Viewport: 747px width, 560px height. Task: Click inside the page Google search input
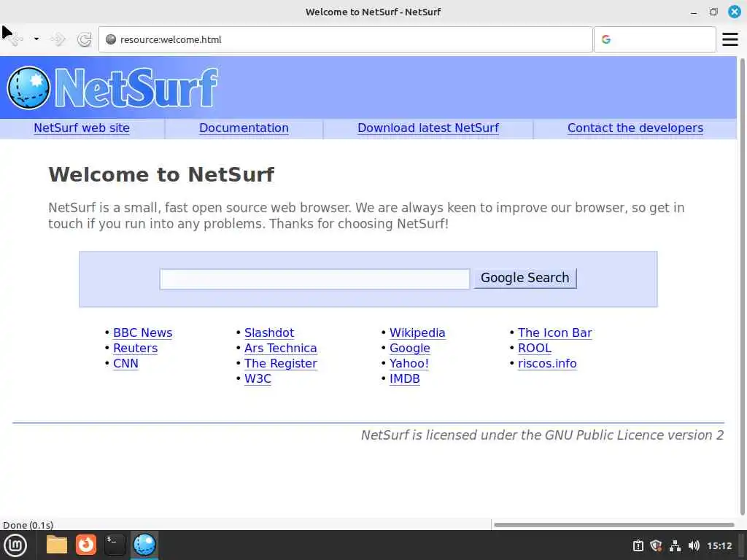(314, 279)
